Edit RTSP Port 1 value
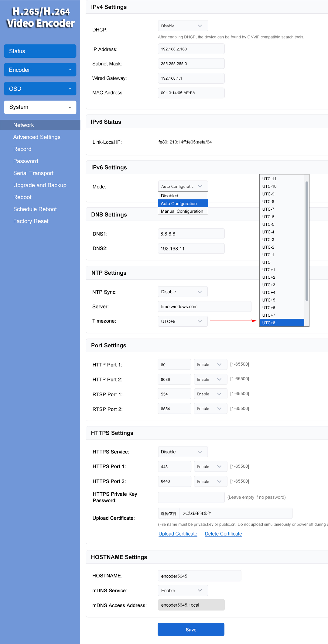The height and width of the screenshot is (644, 328). (x=174, y=394)
